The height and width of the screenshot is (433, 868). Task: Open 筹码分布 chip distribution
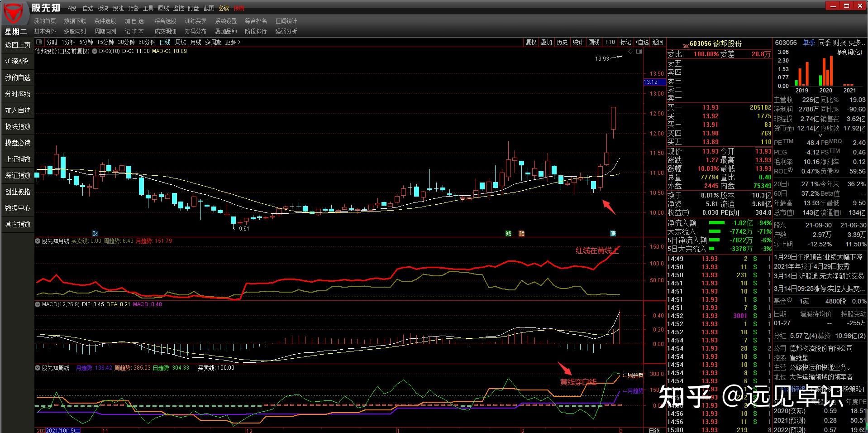196,31
